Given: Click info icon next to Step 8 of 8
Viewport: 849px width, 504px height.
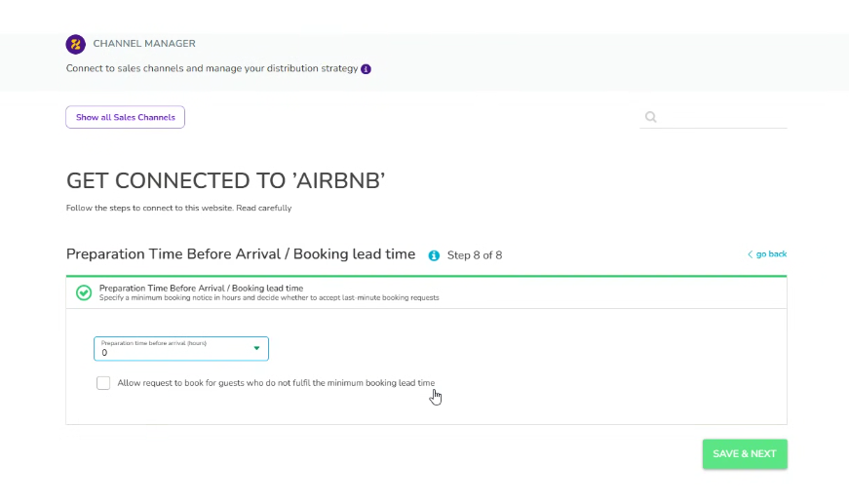Looking at the screenshot, I should point(434,255).
